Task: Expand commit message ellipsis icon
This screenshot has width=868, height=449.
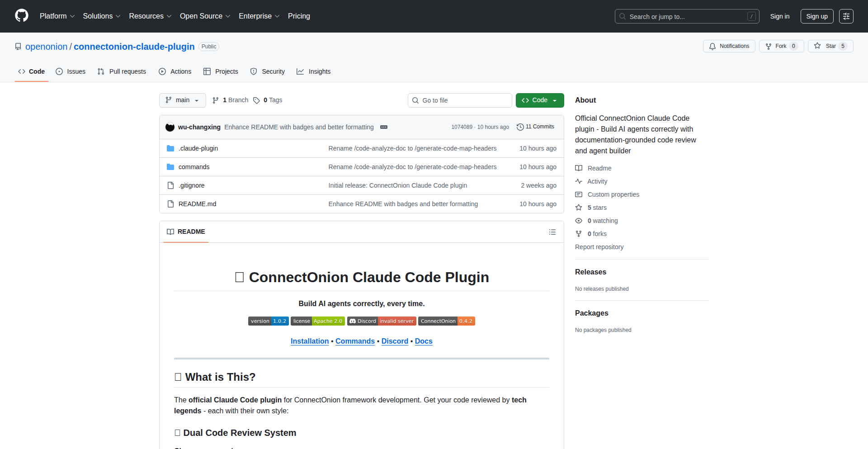Action: point(384,127)
